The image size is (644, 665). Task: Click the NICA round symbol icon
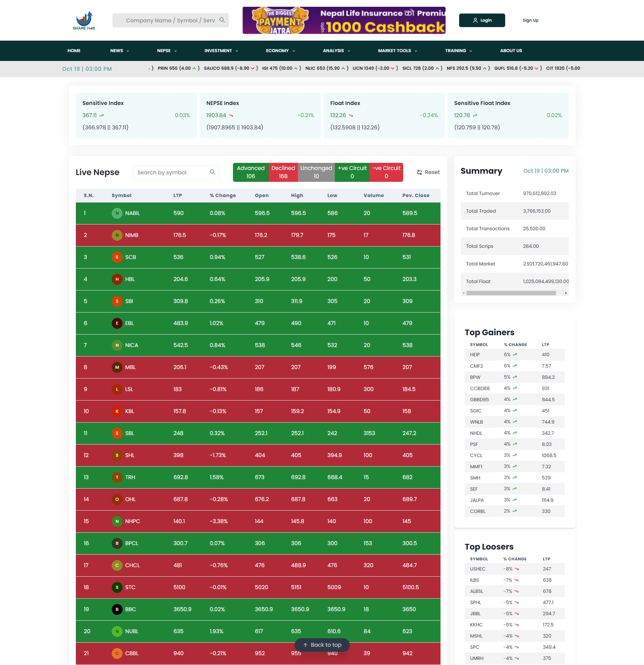tap(117, 345)
